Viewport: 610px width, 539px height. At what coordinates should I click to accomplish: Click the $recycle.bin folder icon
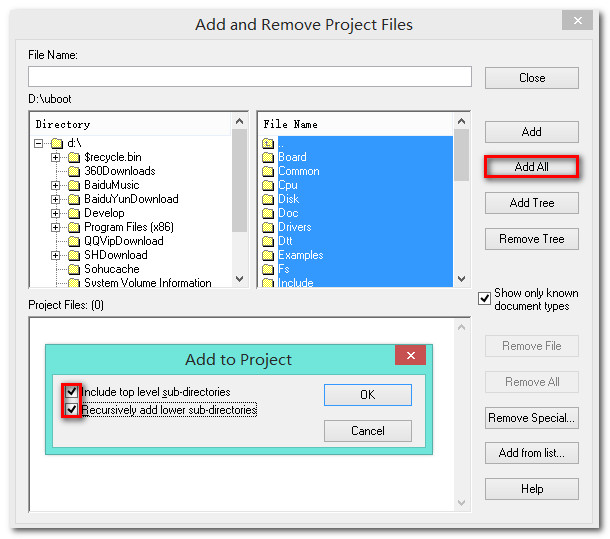(74, 157)
